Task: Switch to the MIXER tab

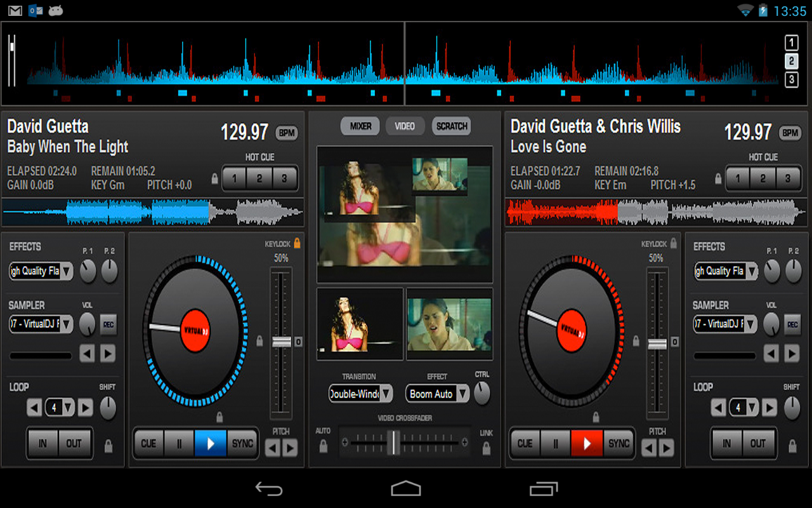Action: (360, 126)
